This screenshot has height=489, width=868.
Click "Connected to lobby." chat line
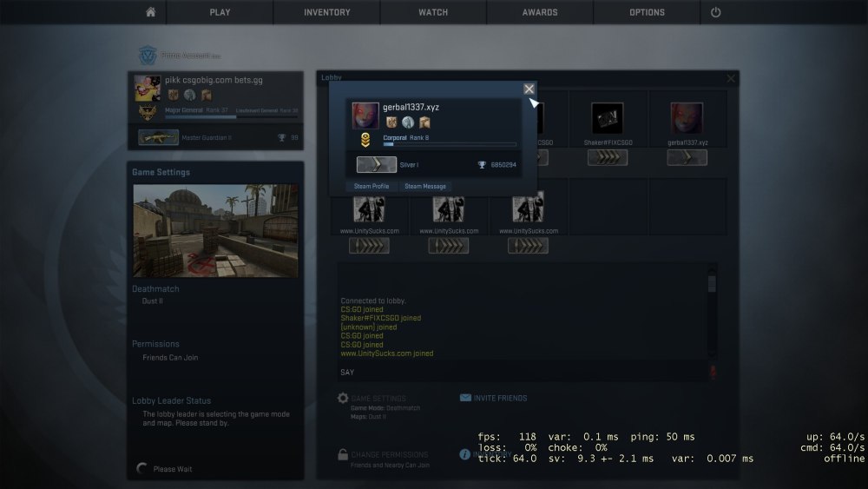[x=373, y=301]
